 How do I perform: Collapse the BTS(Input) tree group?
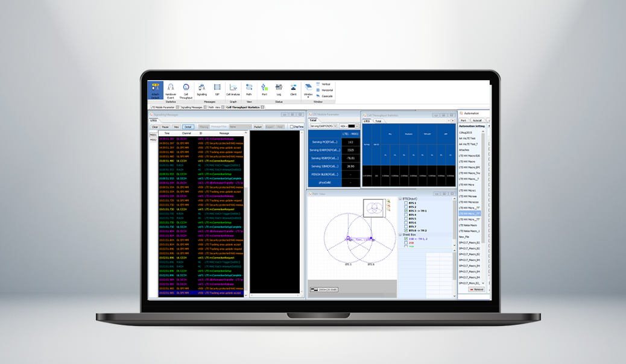point(400,198)
